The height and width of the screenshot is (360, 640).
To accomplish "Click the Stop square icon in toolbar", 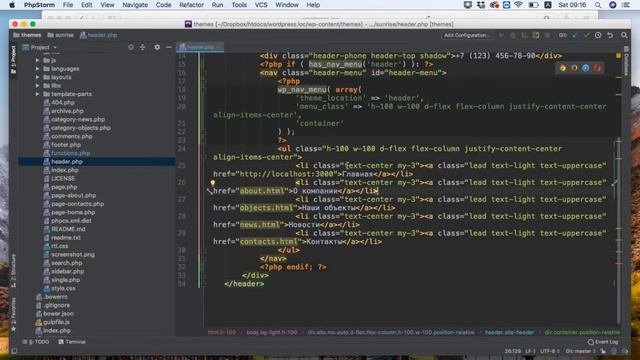I will point(547,36).
